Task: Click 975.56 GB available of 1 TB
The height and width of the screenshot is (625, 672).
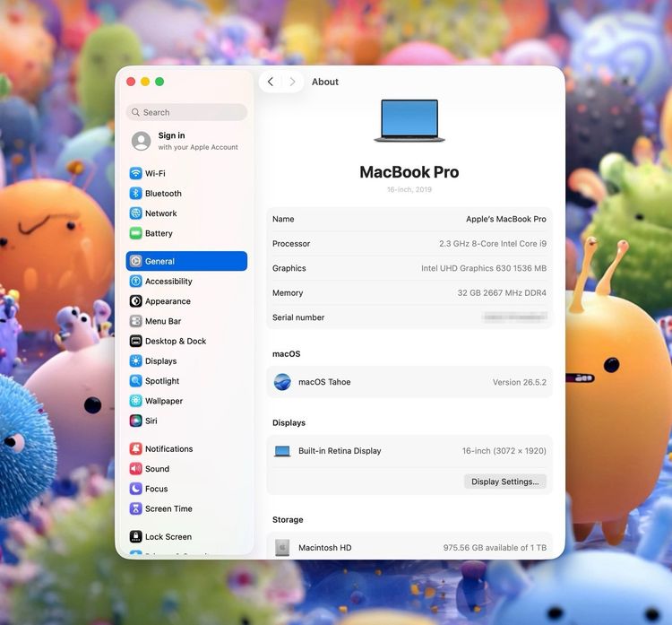Action: point(495,548)
